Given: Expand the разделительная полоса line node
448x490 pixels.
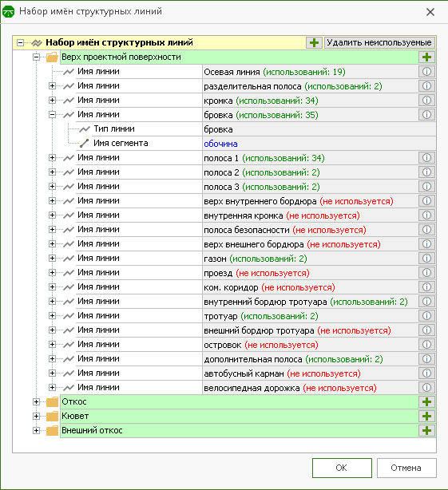Looking at the screenshot, I should pyautogui.click(x=52, y=85).
